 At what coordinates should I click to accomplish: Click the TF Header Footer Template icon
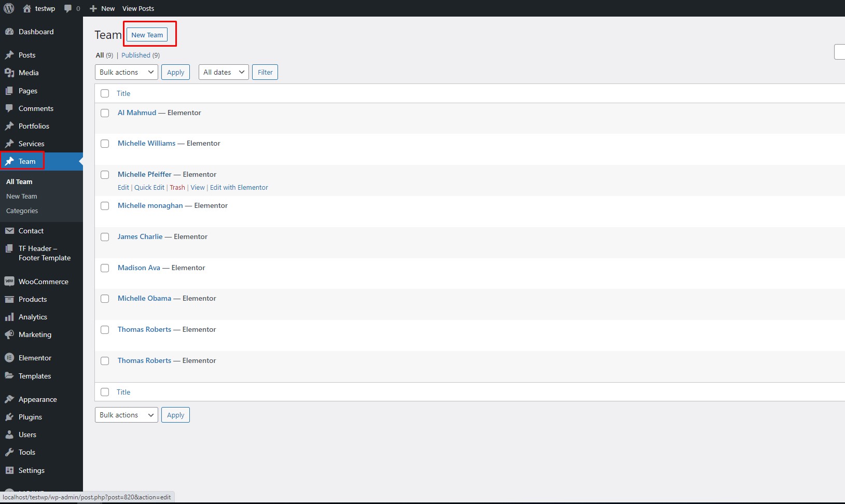(9, 248)
